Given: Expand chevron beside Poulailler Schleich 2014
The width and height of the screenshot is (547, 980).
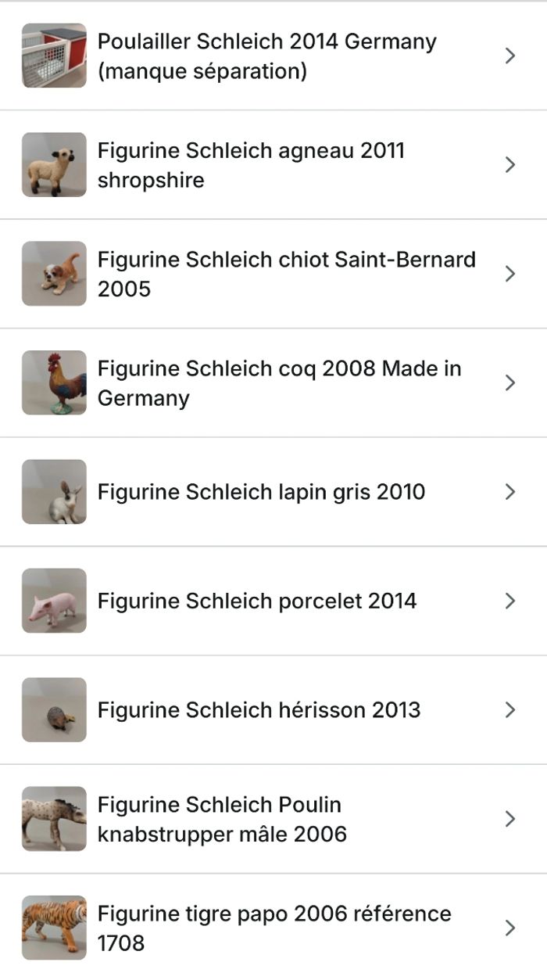Looking at the screenshot, I should point(510,56).
